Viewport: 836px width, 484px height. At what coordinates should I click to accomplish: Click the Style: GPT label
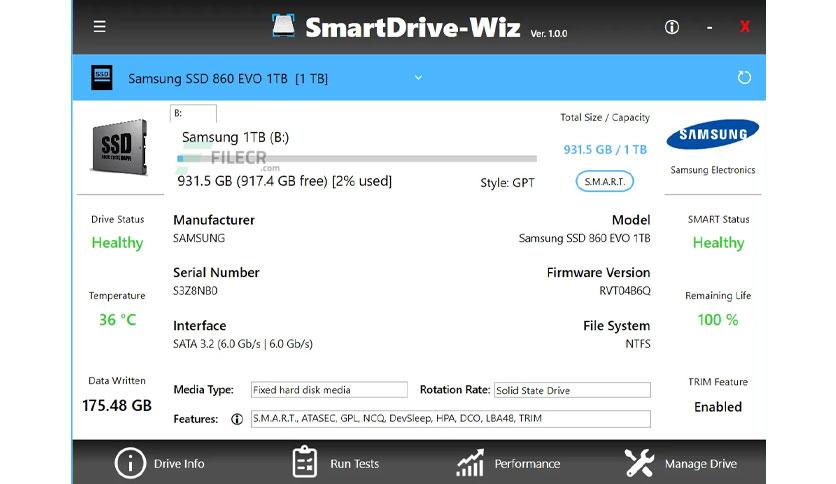507,183
